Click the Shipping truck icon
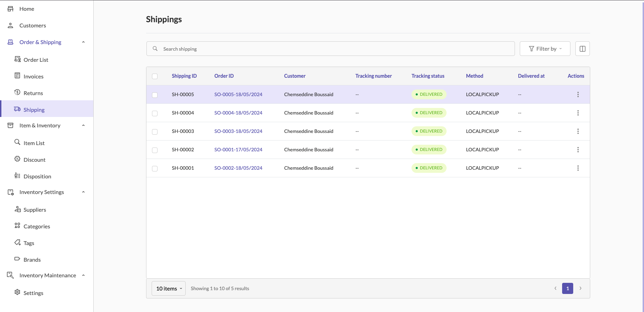This screenshot has width=644, height=312. point(17,109)
